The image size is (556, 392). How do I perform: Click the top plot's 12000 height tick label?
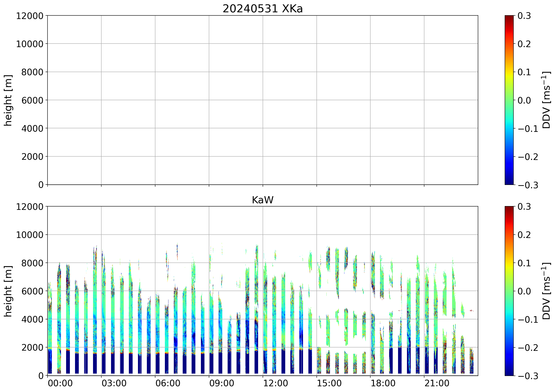pyautogui.click(x=29, y=16)
